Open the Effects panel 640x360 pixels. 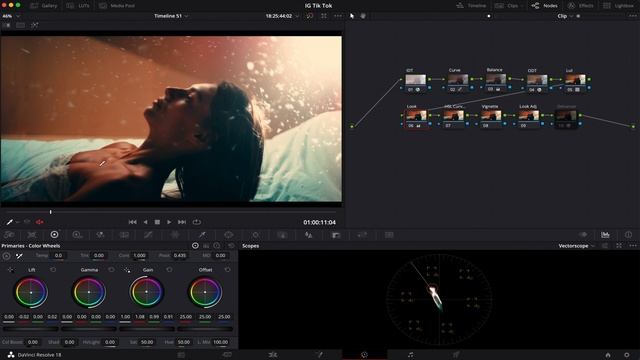(581, 6)
